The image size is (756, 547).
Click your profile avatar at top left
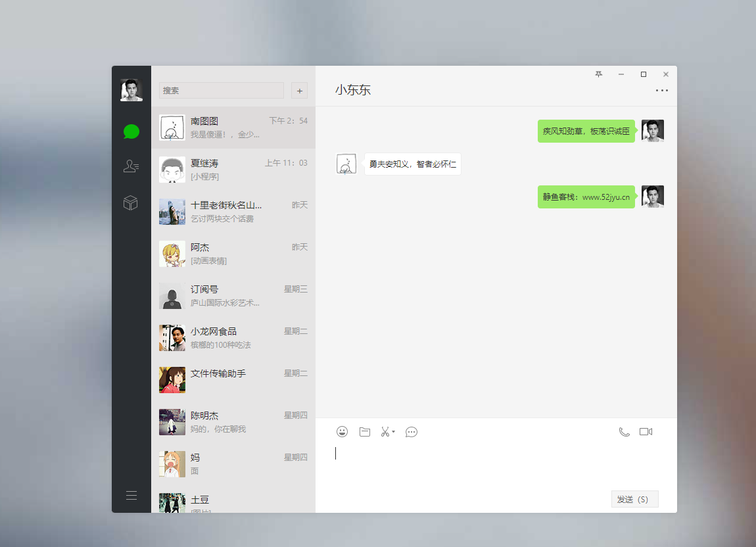[x=131, y=90]
